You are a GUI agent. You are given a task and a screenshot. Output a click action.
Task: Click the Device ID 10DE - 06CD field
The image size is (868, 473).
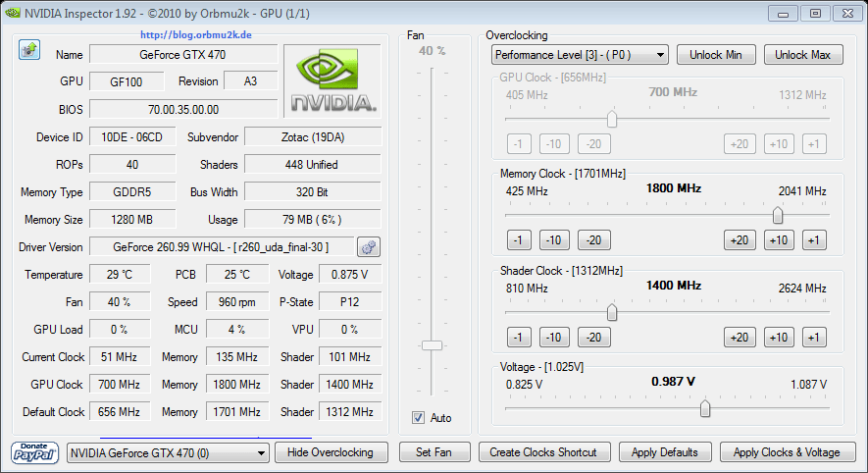click(132, 136)
